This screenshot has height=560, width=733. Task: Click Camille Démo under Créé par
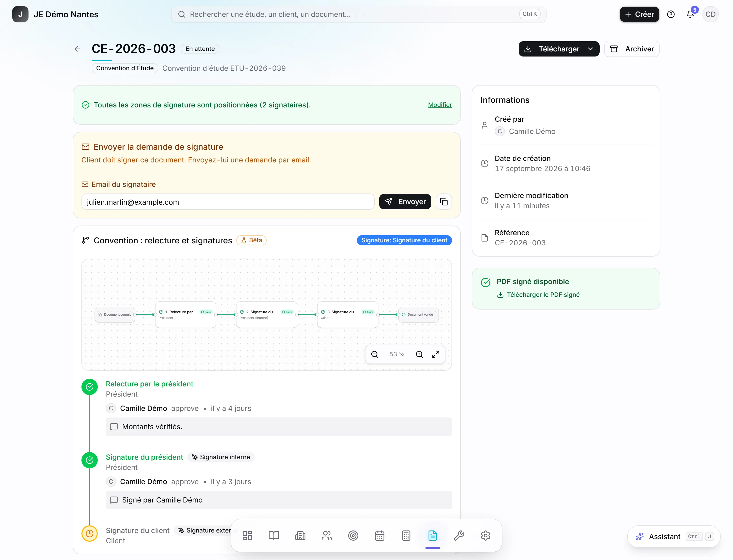click(x=532, y=131)
